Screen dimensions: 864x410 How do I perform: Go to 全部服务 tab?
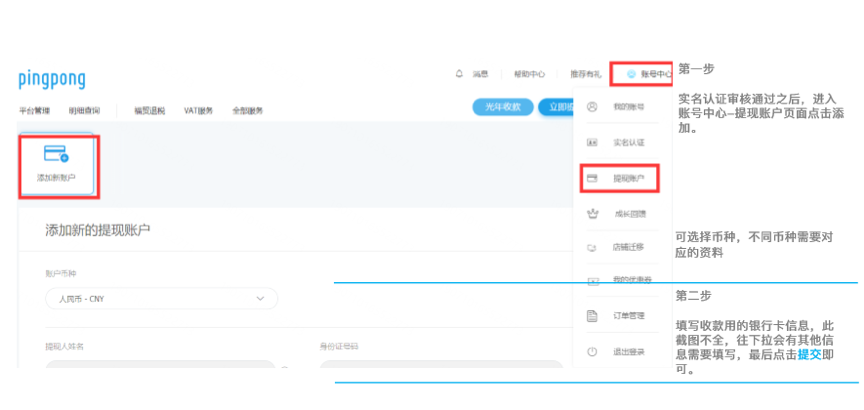tap(247, 111)
